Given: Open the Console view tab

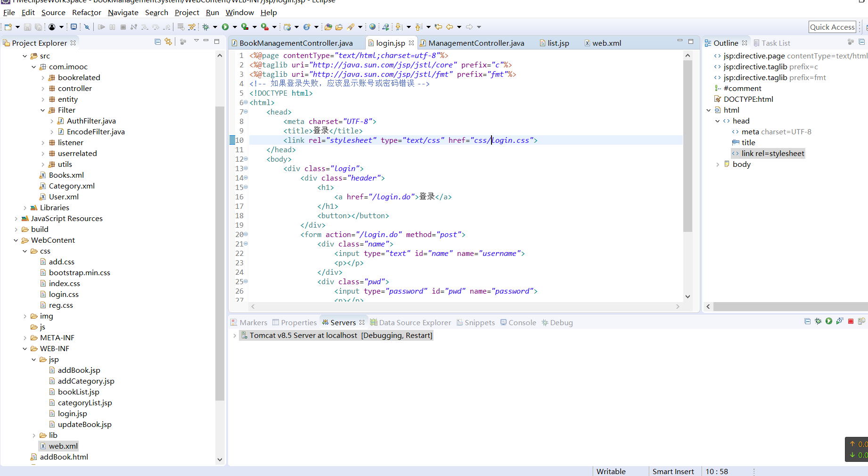Looking at the screenshot, I should point(522,322).
